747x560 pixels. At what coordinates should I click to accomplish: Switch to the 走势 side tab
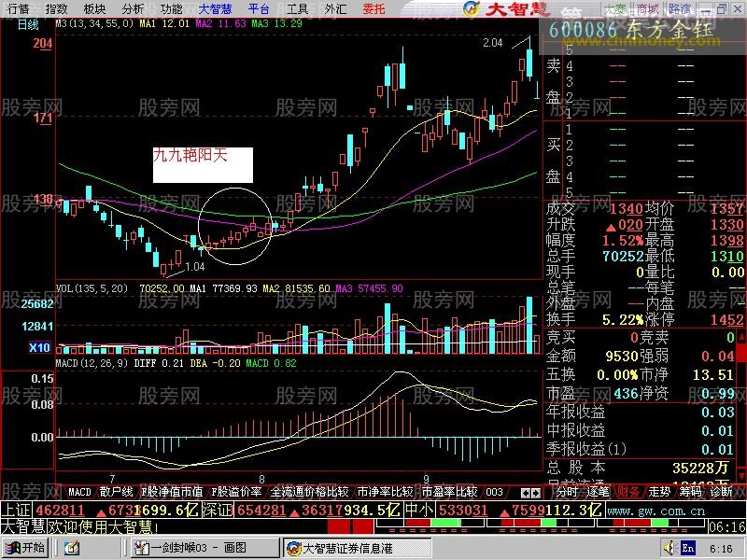659,492
